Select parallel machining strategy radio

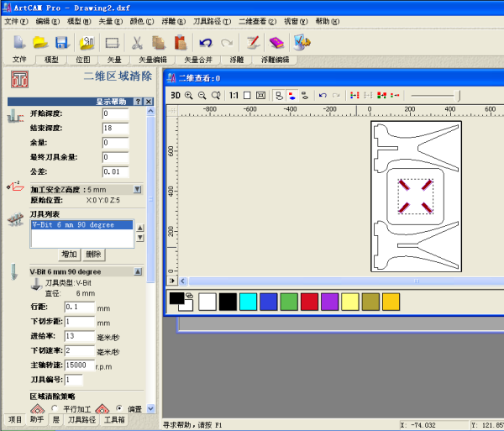55,408
